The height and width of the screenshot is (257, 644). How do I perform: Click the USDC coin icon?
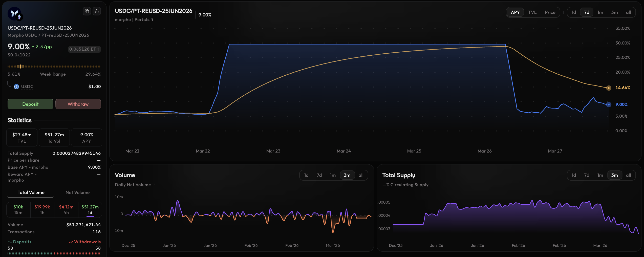click(16, 87)
